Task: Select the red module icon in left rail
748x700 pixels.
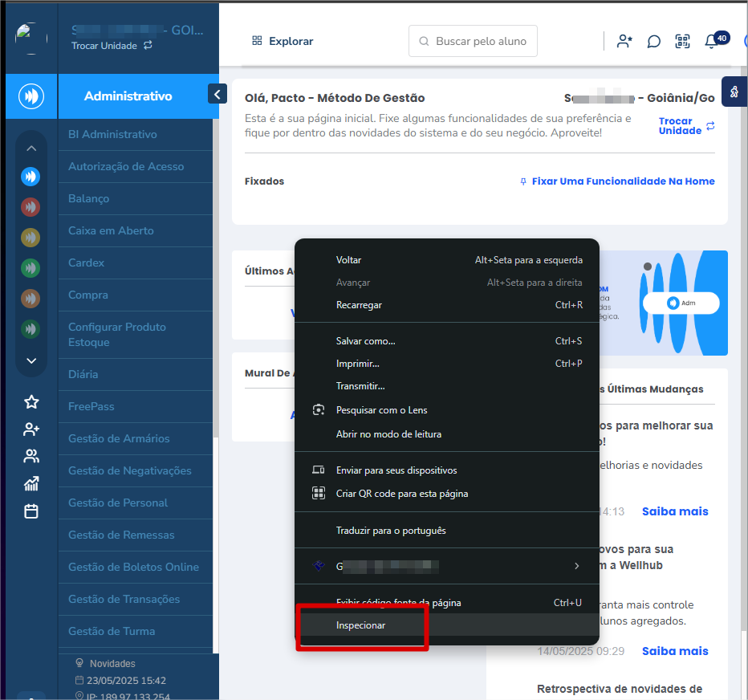Action: [30, 207]
